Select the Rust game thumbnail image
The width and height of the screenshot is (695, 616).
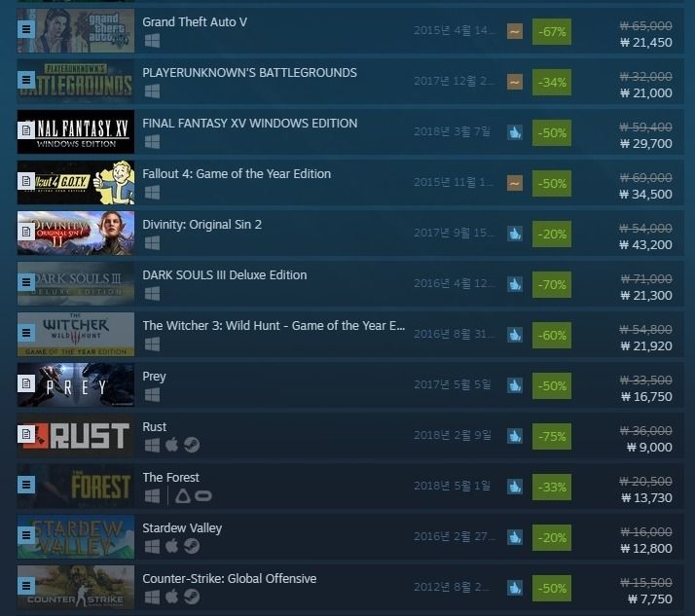tap(76, 435)
